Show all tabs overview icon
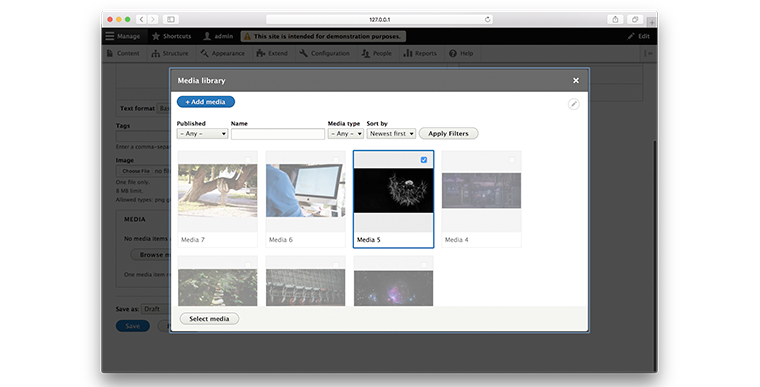This screenshot has width=760, height=387. point(634,19)
